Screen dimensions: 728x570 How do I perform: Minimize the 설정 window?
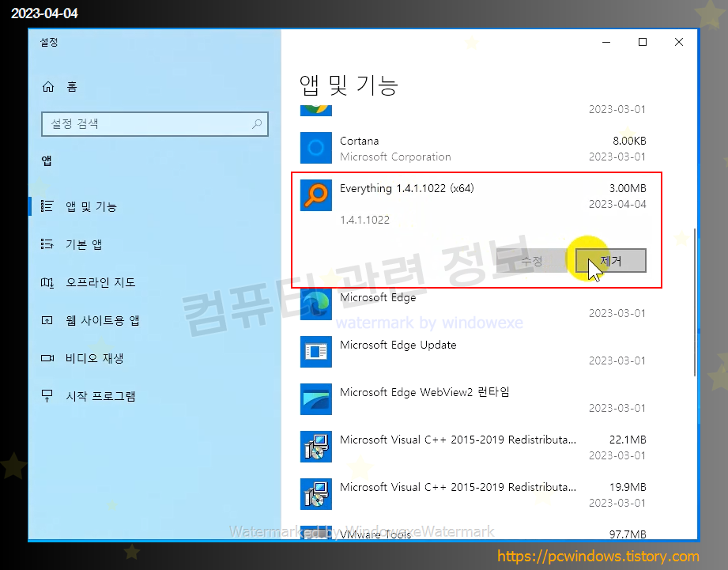click(x=606, y=42)
